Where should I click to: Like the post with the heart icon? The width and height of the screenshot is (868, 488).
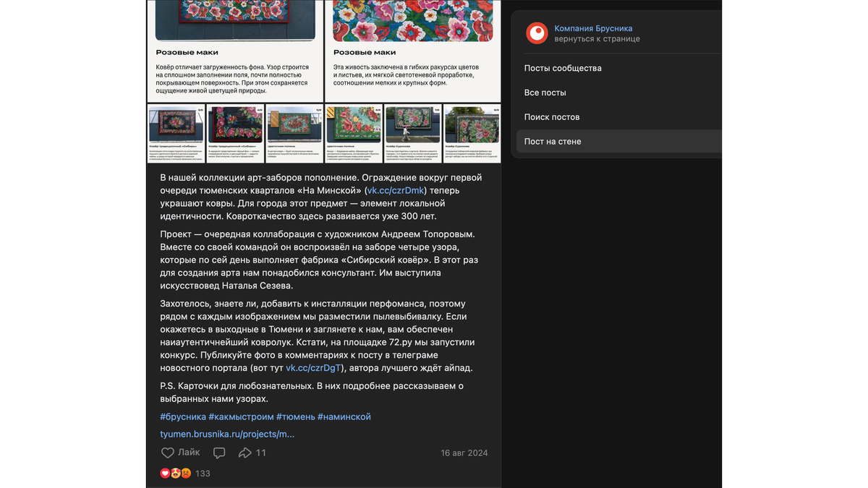[167, 452]
